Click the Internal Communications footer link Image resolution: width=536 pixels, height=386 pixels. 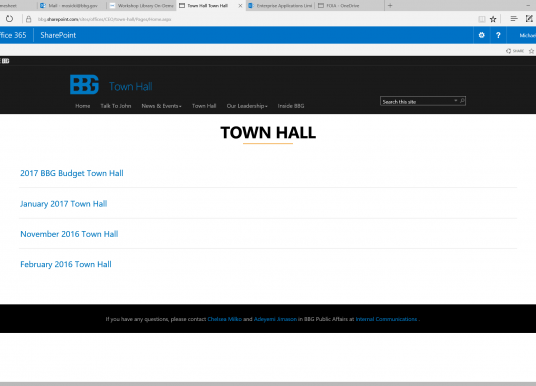pyautogui.click(x=386, y=319)
